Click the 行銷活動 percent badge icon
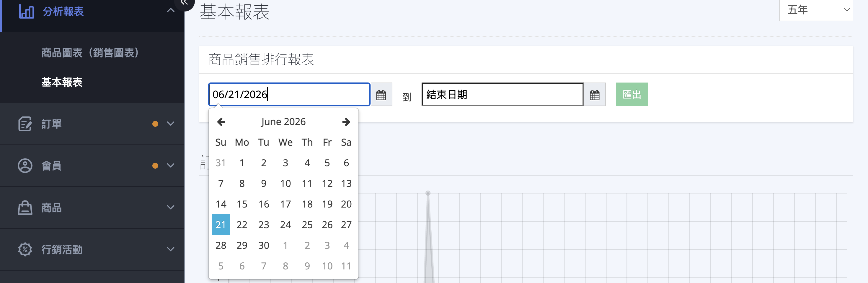Screen dimensions: 868x283 (25, 249)
